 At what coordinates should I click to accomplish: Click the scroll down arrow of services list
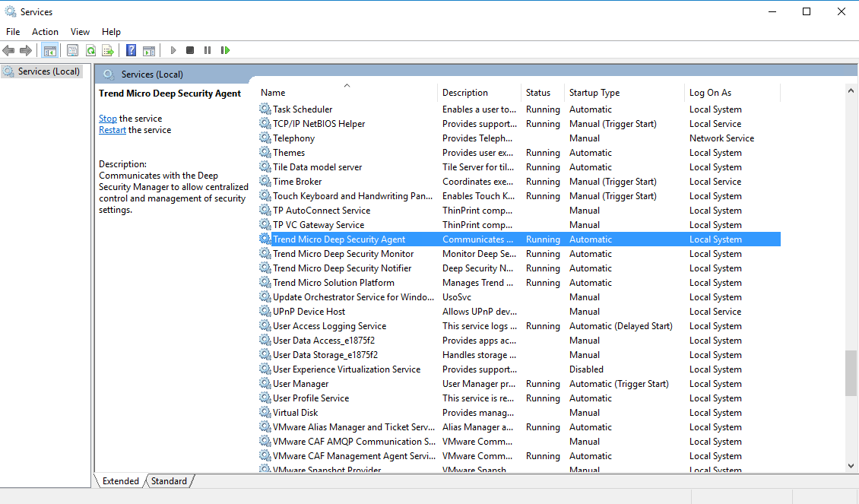[x=851, y=465]
